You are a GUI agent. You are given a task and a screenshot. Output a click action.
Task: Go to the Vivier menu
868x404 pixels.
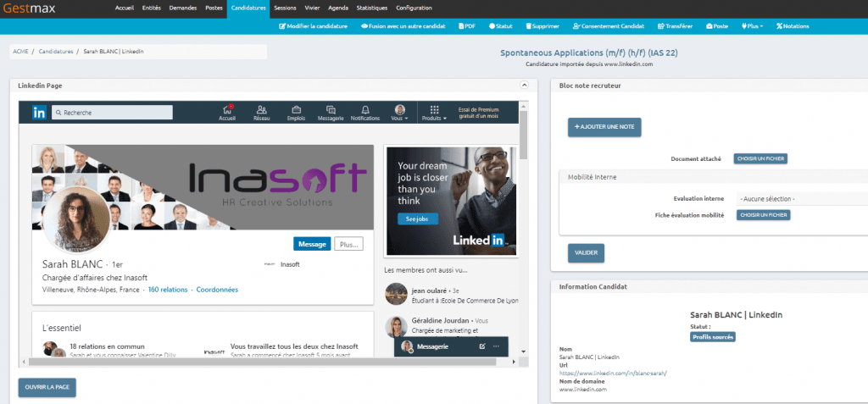pos(312,8)
